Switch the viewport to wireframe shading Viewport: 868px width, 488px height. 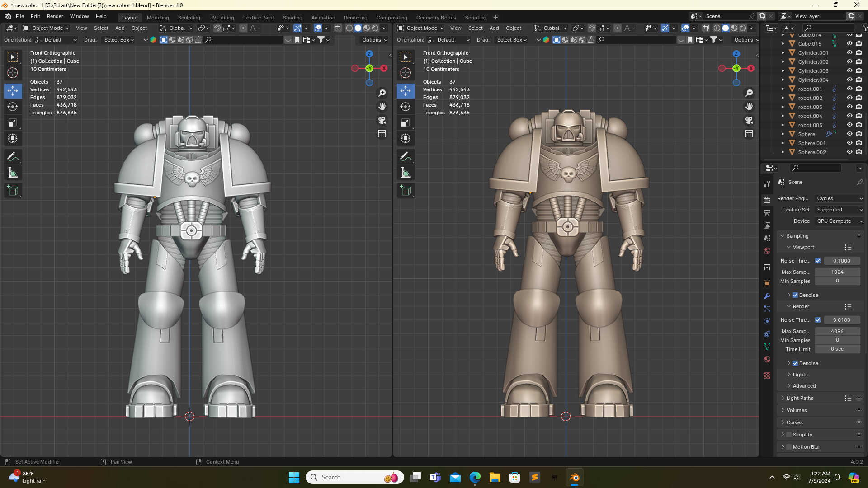349,28
